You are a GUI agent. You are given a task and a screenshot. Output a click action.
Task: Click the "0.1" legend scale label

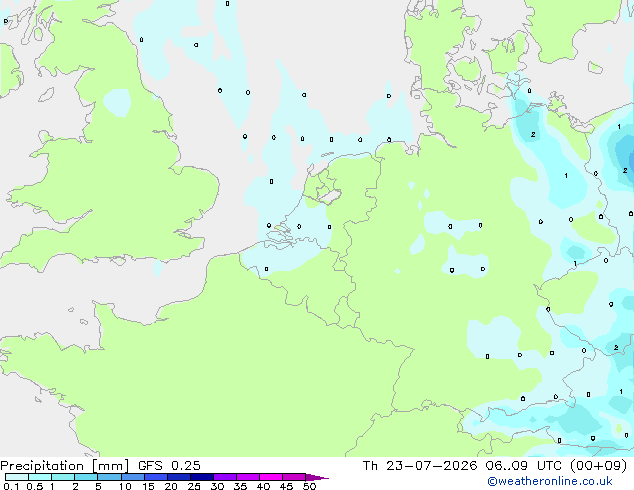[11, 486]
